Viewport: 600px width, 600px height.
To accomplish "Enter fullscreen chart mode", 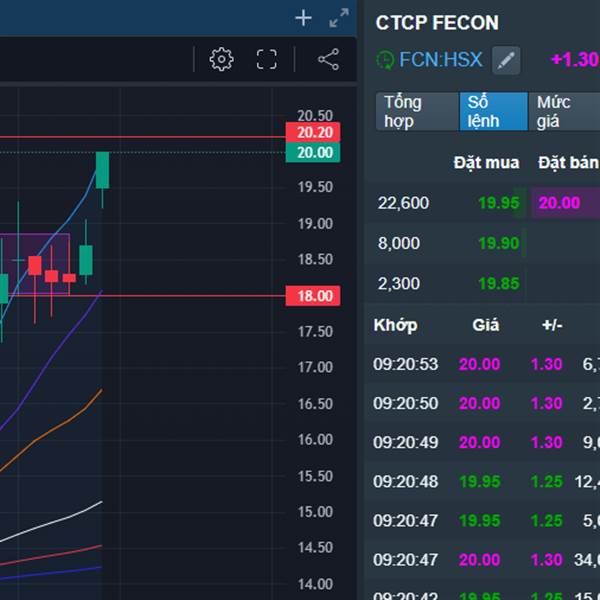I will point(266,59).
